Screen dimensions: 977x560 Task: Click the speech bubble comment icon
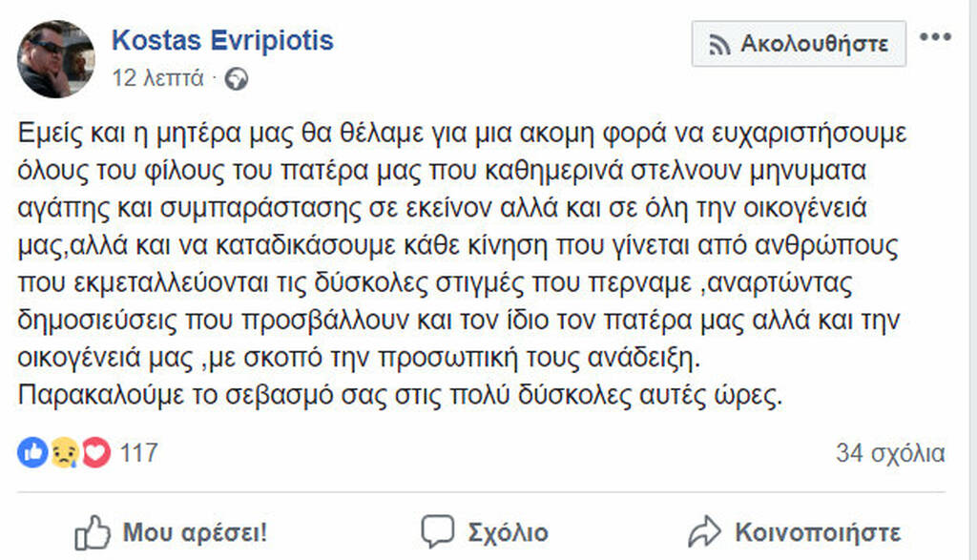coord(437,530)
